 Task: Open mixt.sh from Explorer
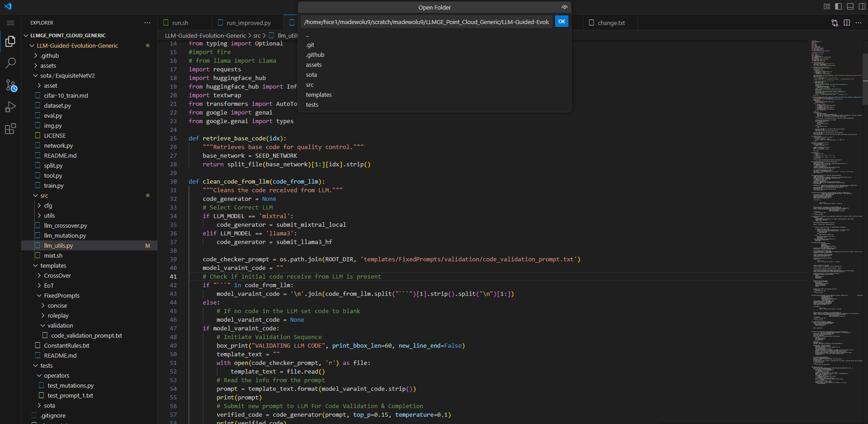click(53, 255)
